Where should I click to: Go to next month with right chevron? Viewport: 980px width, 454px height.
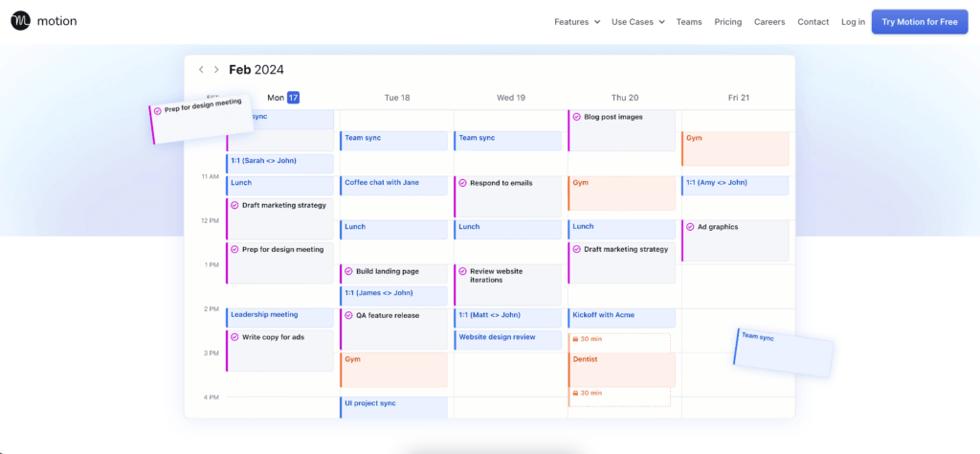point(216,69)
